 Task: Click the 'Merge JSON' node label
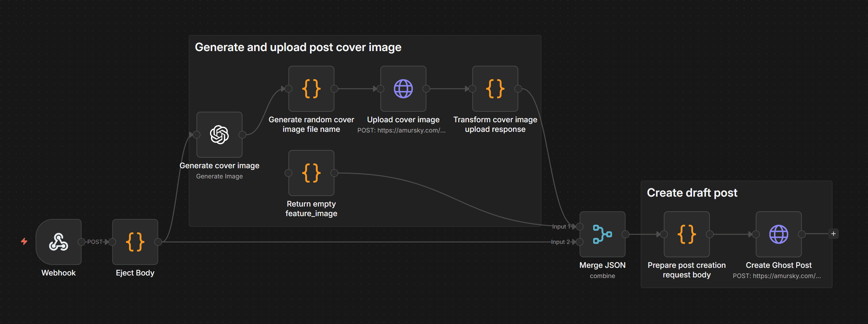tap(602, 265)
